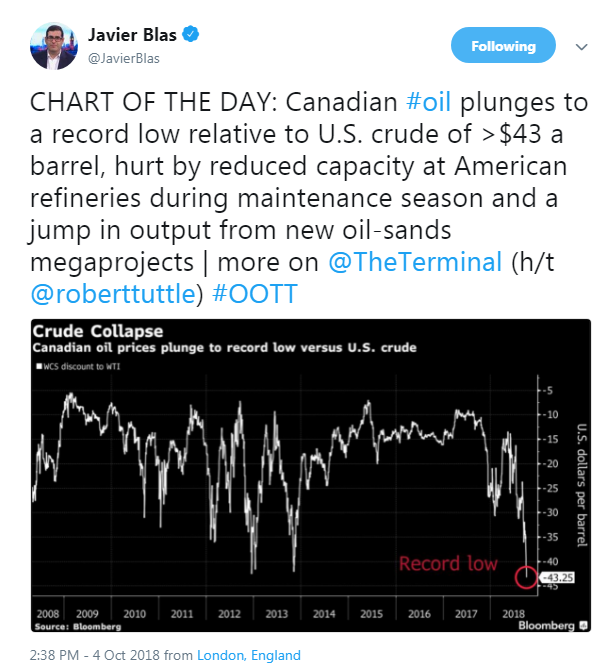613x672 pixels.
Task: Click the -43.25 value label
Action: 557,577
